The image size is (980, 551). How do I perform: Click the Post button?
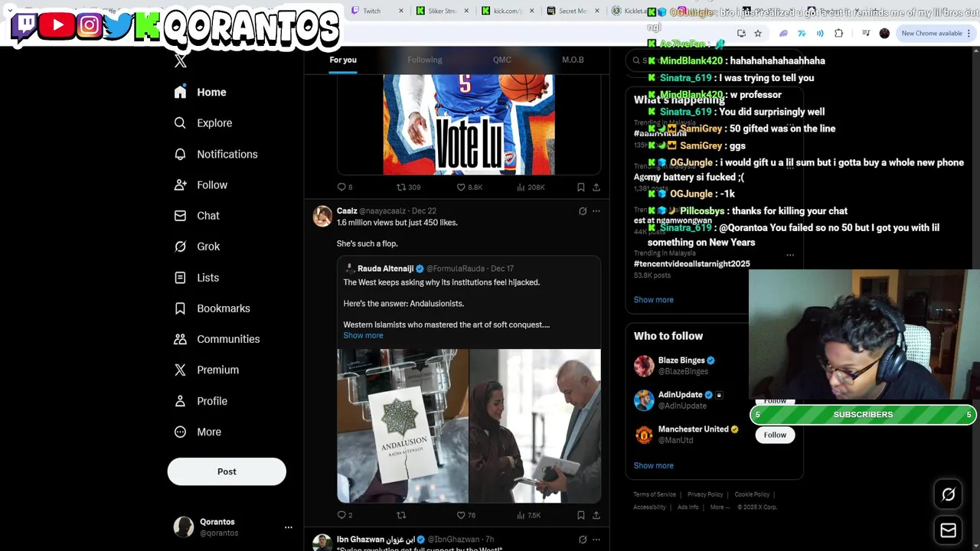pyautogui.click(x=227, y=471)
